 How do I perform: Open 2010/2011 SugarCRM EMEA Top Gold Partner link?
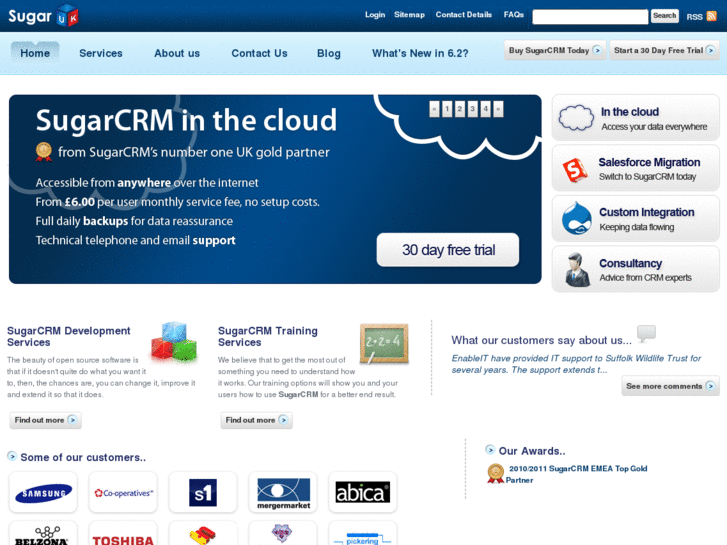click(x=576, y=474)
